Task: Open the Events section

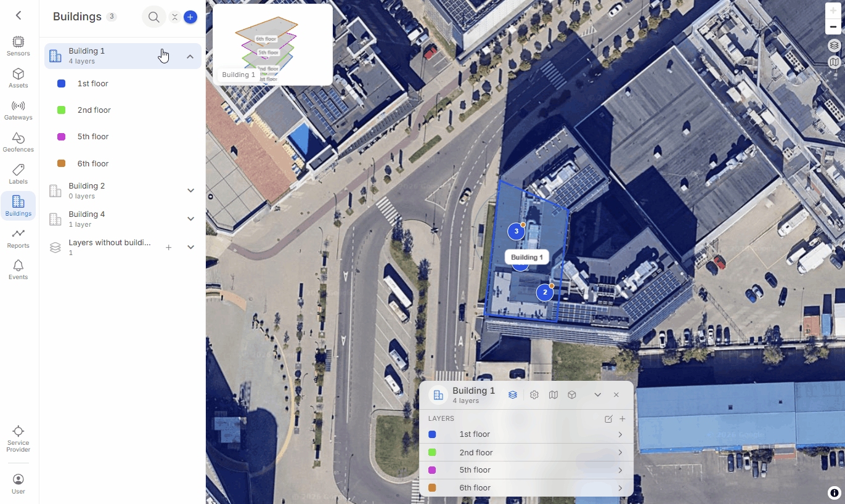Action: coord(18,270)
